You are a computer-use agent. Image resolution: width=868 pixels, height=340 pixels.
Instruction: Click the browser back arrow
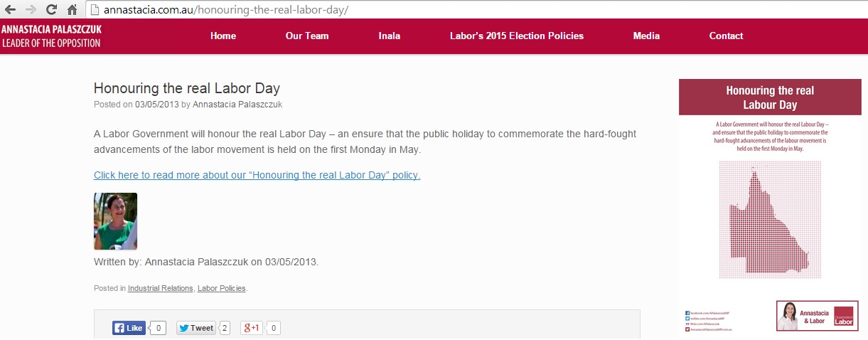tap(10, 10)
